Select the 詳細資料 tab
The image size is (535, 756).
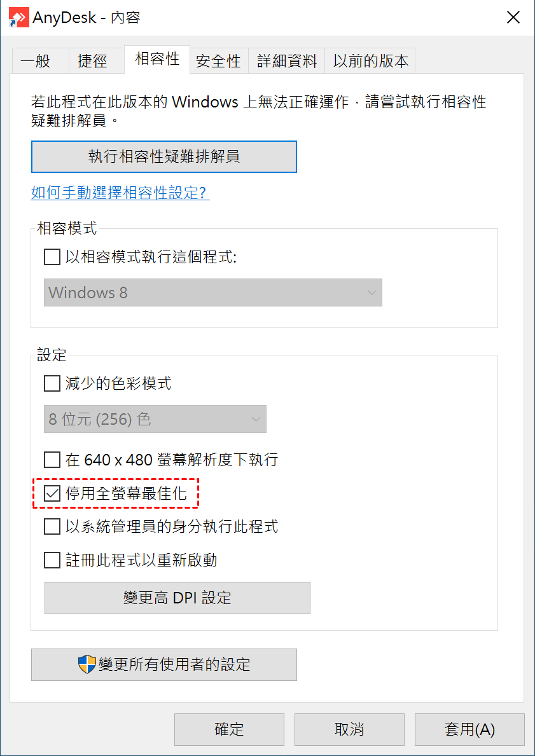point(287,61)
